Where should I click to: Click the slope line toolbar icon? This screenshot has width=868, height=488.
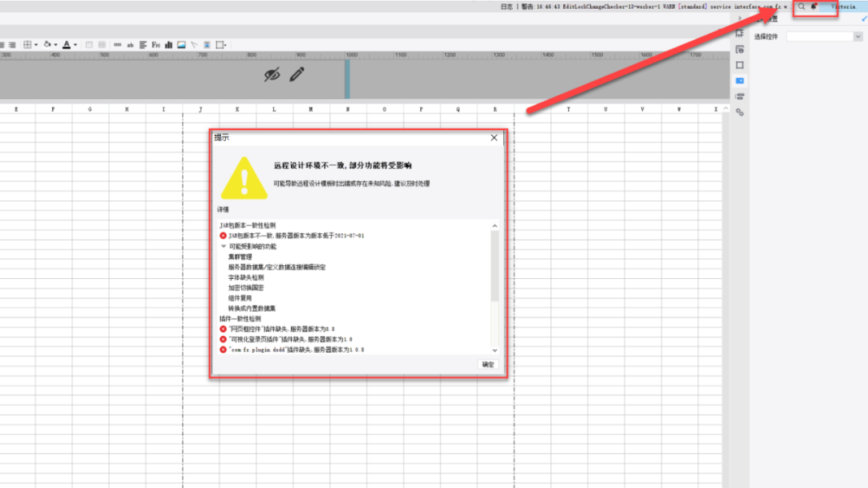point(194,45)
